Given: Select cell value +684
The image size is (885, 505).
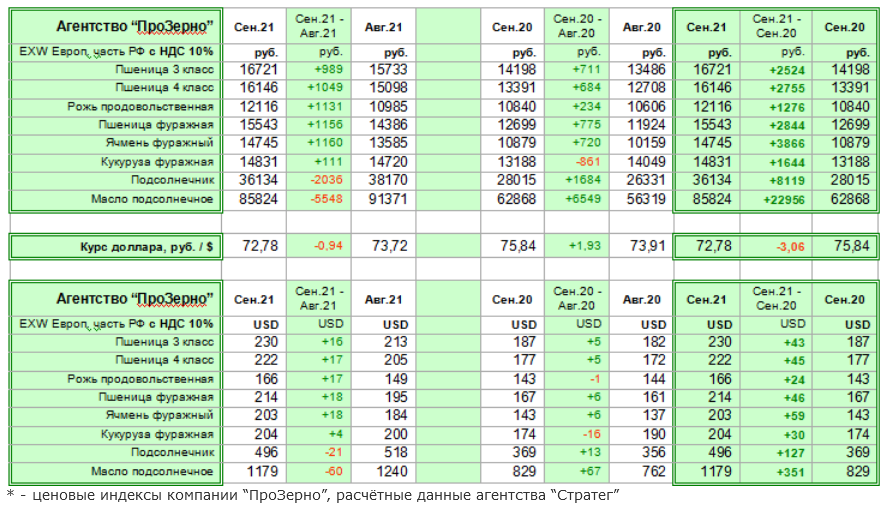Looking at the screenshot, I should pos(587,87).
